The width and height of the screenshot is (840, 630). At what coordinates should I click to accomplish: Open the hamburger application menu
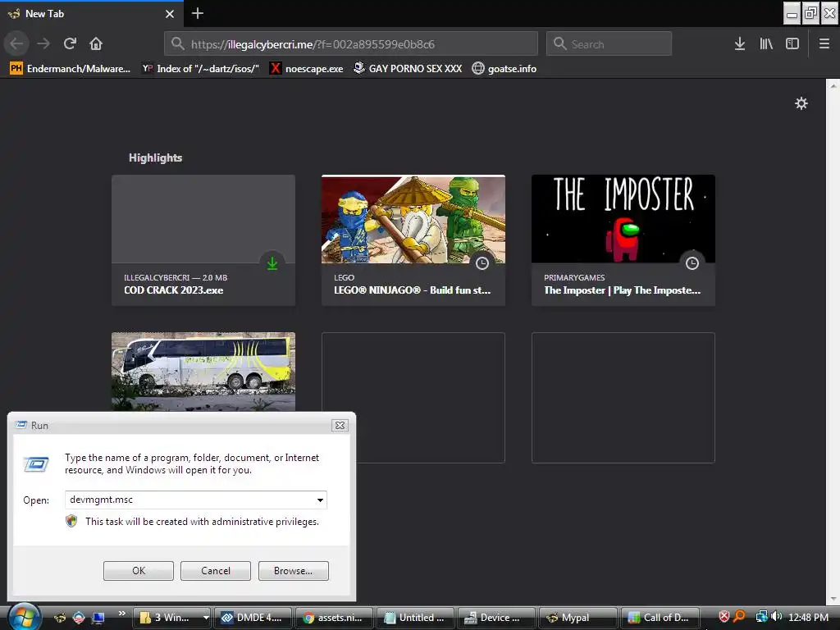[x=824, y=43]
